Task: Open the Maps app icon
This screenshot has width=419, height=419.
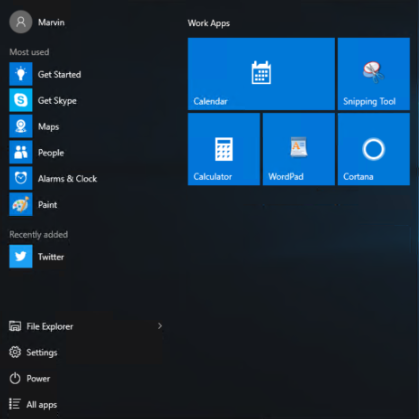Action: (21, 126)
